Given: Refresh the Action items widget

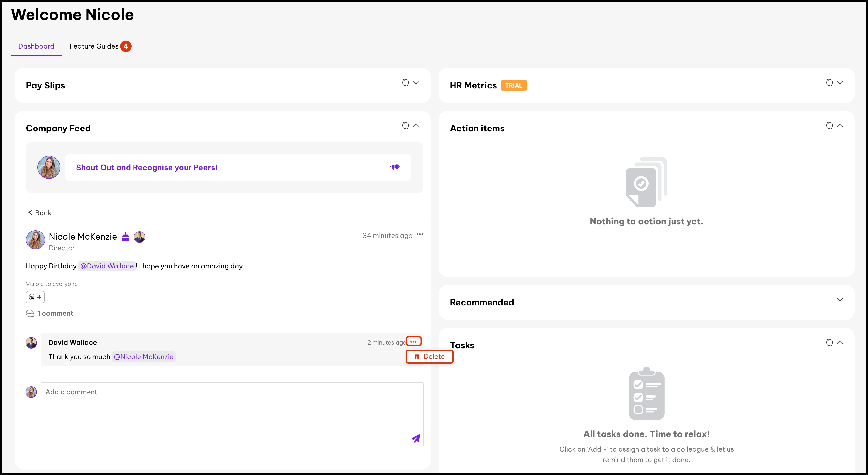Looking at the screenshot, I should [829, 126].
